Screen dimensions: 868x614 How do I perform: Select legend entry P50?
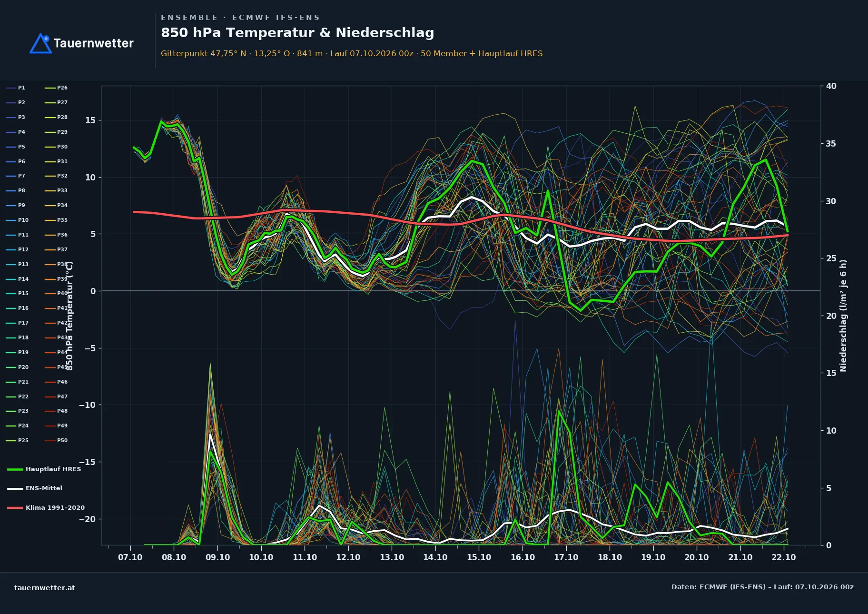click(x=56, y=440)
